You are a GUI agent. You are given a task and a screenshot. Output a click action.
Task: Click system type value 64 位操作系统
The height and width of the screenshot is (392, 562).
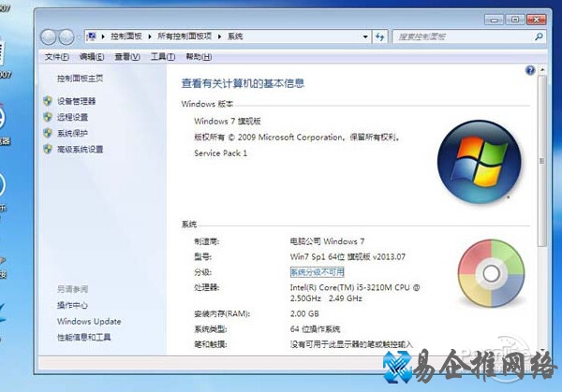(315, 329)
